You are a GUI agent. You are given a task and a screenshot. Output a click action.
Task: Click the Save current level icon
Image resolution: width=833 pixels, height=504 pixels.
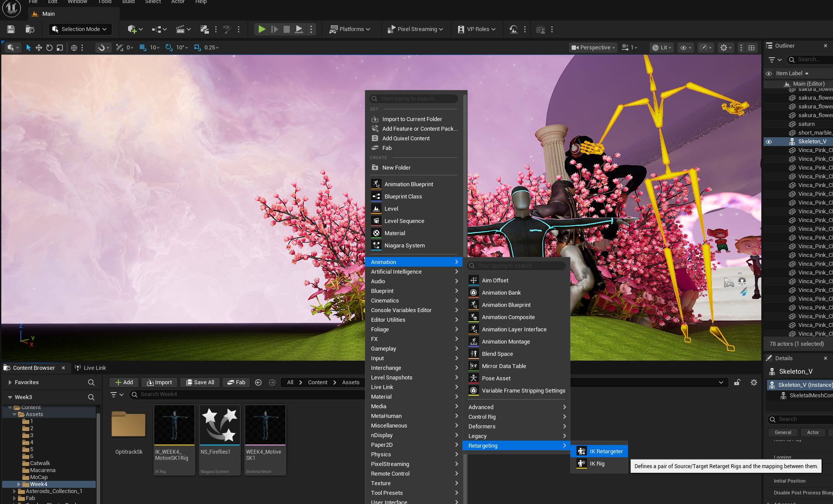pyautogui.click(x=11, y=29)
